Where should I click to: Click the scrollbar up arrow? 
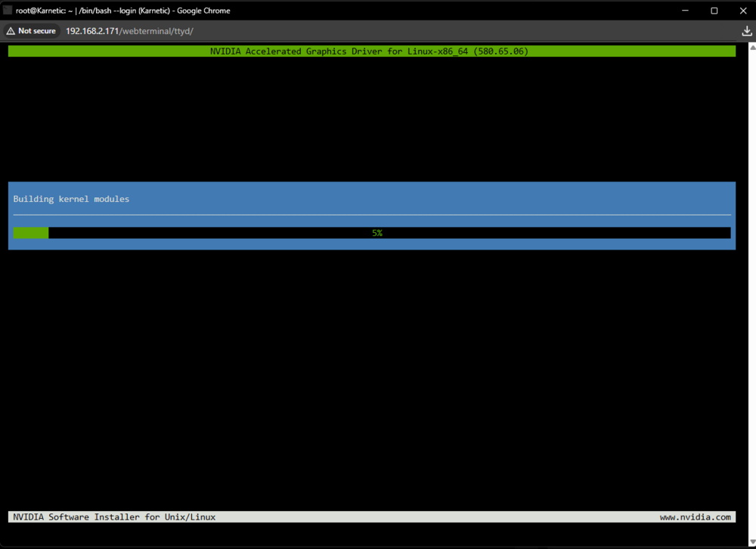753,48
